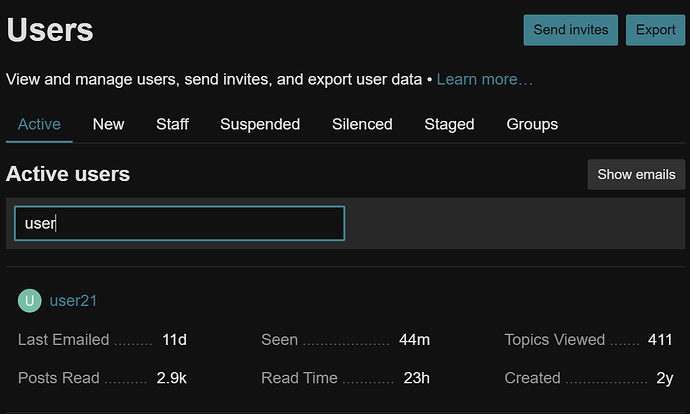Open the Staff tab
Image resolution: width=690 pixels, height=414 pixels.
172,124
